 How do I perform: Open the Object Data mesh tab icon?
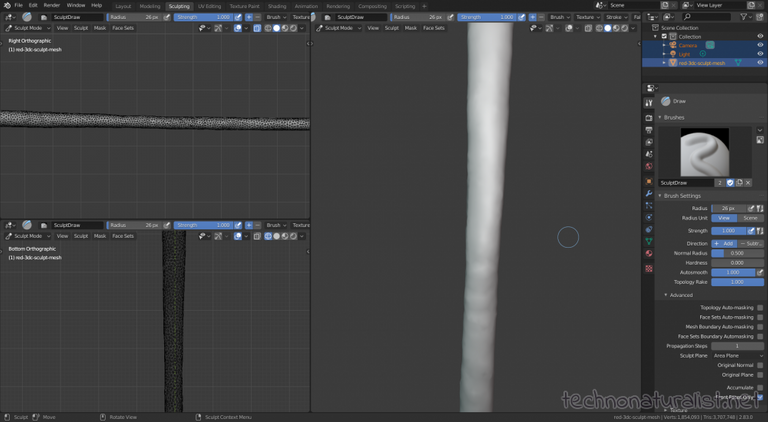[649, 241]
